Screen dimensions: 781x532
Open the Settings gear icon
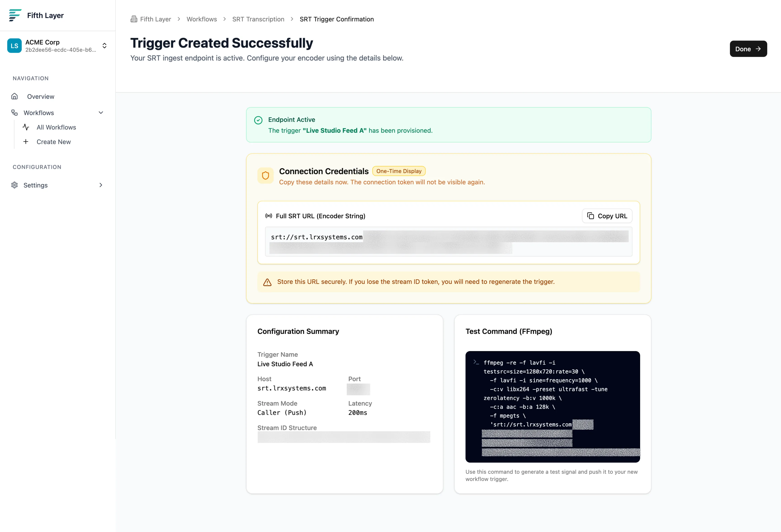pyautogui.click(x=14, y=185)
